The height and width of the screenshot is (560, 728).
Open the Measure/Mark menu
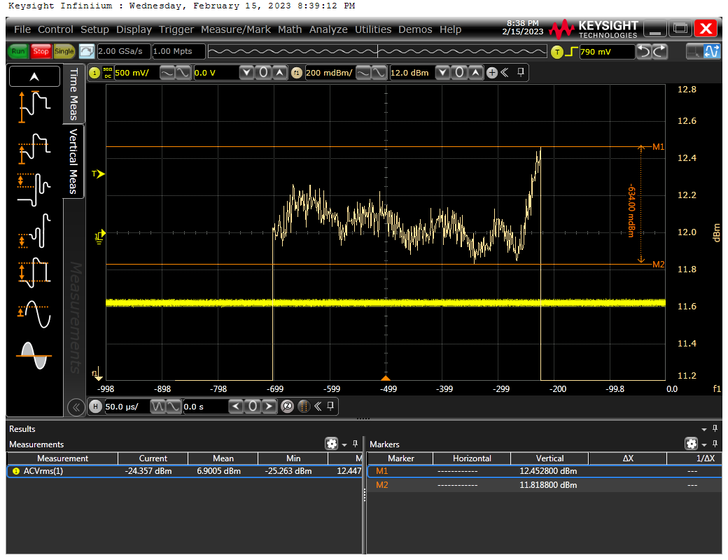(237, 29)
